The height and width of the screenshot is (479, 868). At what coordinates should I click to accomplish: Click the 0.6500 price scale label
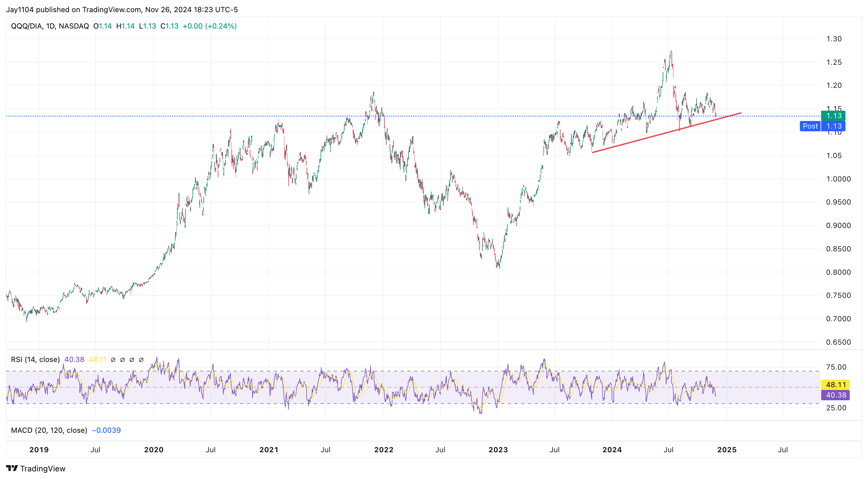click(838, 342)
